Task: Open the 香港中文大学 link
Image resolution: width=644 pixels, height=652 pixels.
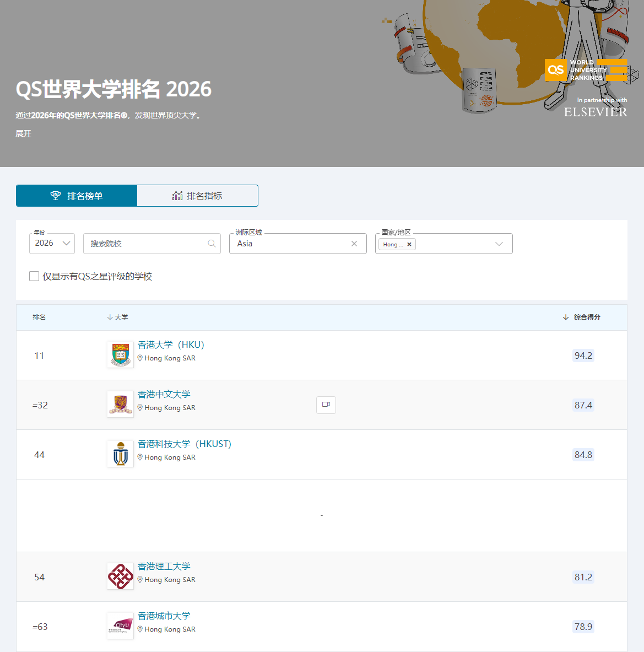Action: [164, 394]
